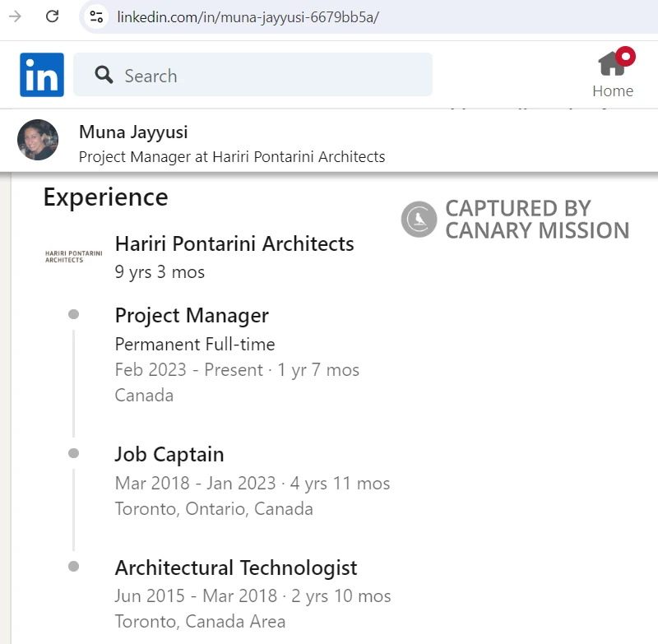Screen dimensions: 658x644
Task: Click the Home label in navigation
Action: click(613, 91)
